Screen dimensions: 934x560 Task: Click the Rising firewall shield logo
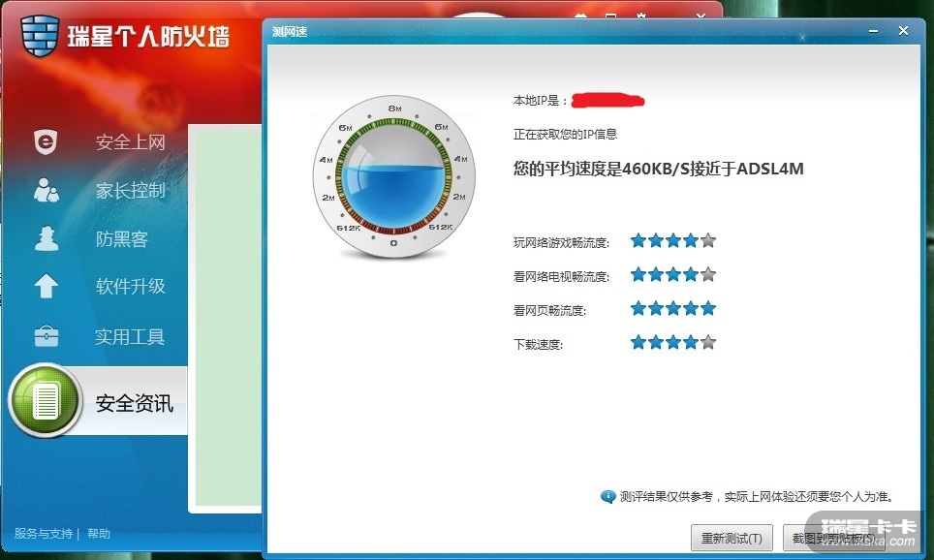[x=40, y=36]
